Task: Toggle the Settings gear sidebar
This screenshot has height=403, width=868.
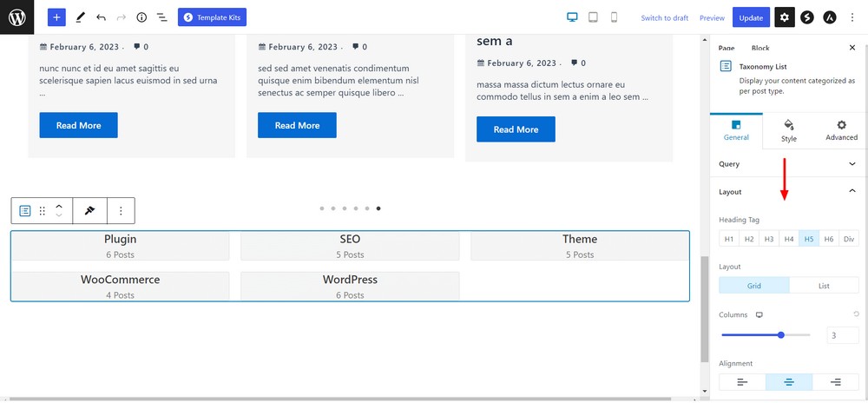Action: point(785,17)
